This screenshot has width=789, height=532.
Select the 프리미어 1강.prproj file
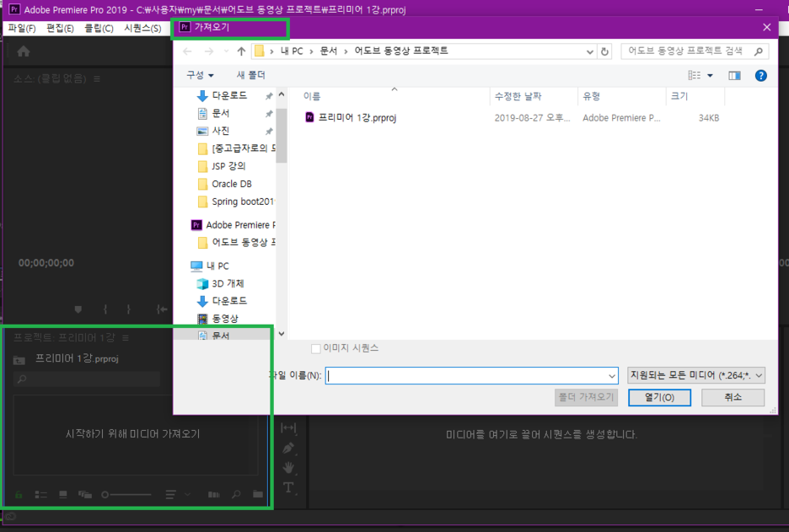click(x=357, y=118)
